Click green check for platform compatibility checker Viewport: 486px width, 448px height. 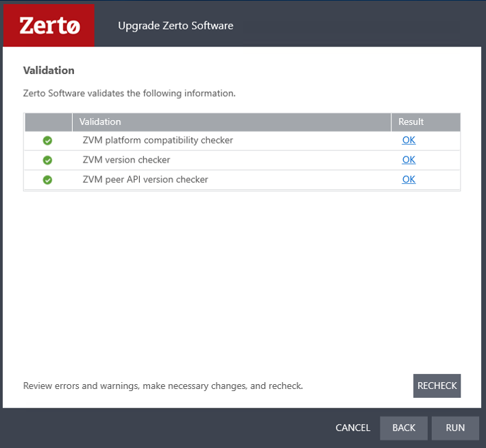point(47,141)
